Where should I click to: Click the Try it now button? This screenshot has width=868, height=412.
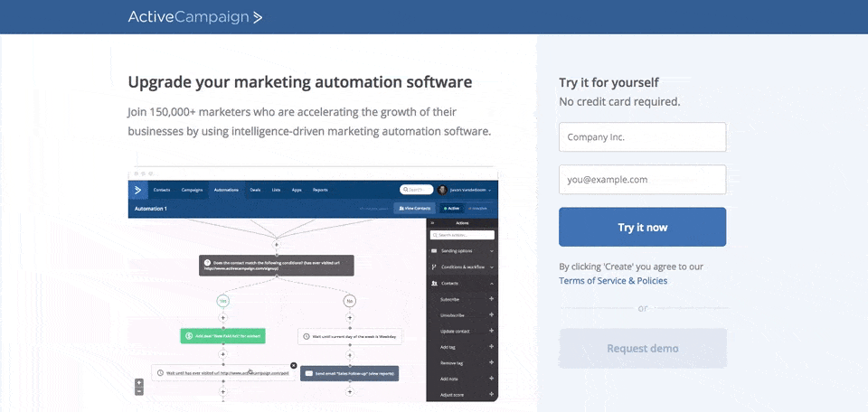pyautogui.click(x=642, y=227)
